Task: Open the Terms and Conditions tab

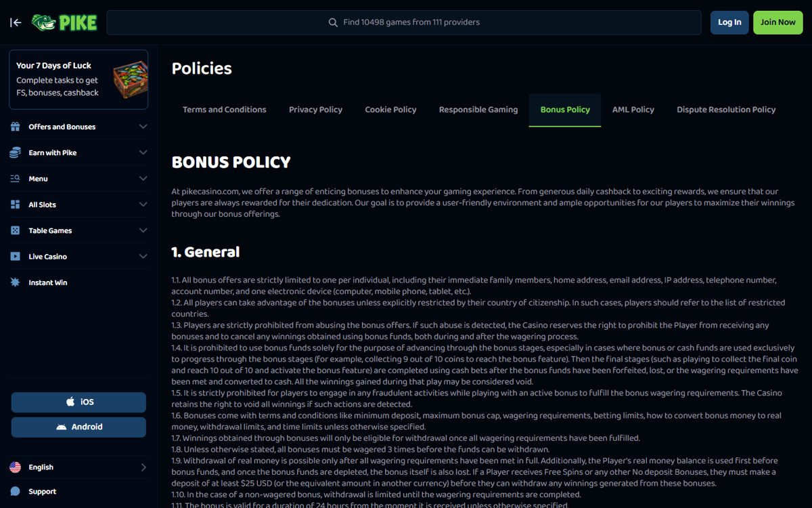Action: [x=225, y=110]
